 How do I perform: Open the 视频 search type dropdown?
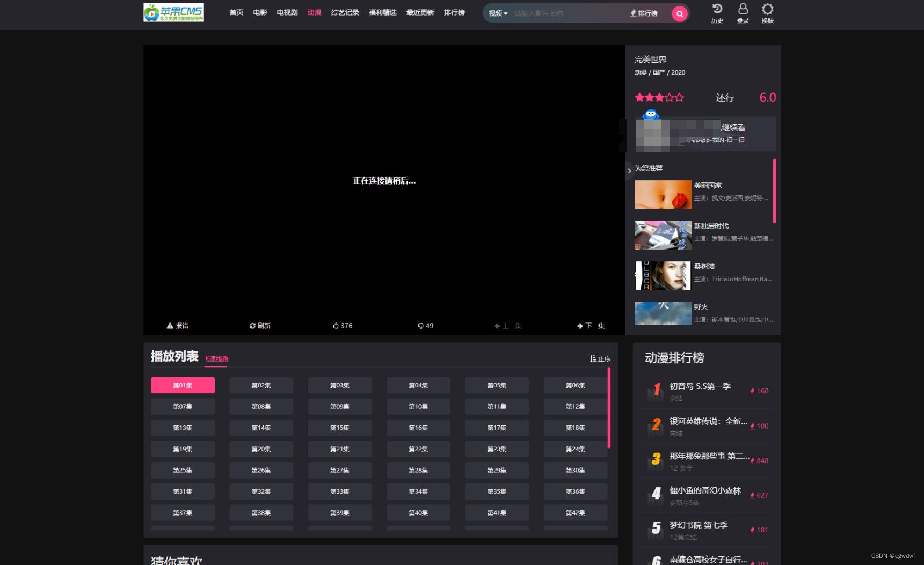coord(497,13)
